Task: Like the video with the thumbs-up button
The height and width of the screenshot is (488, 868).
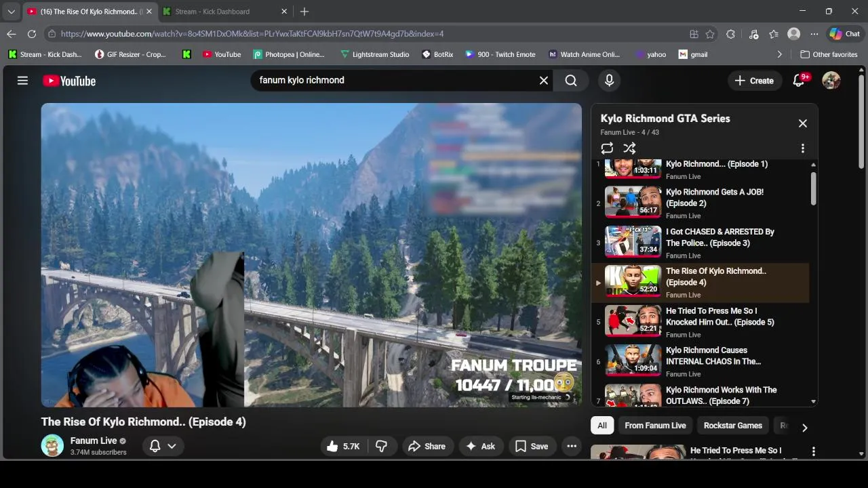Action: click(x=342, y=446)
